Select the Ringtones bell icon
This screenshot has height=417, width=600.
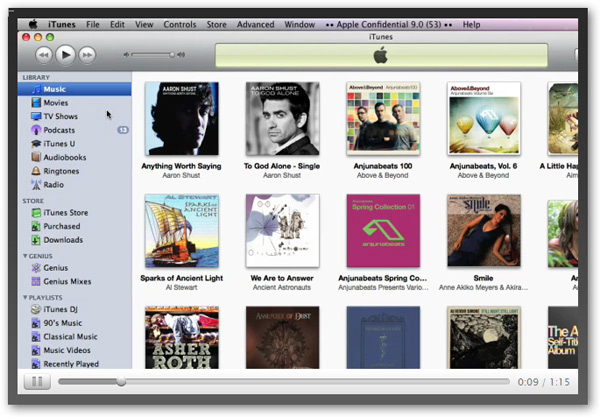(36, 171)
